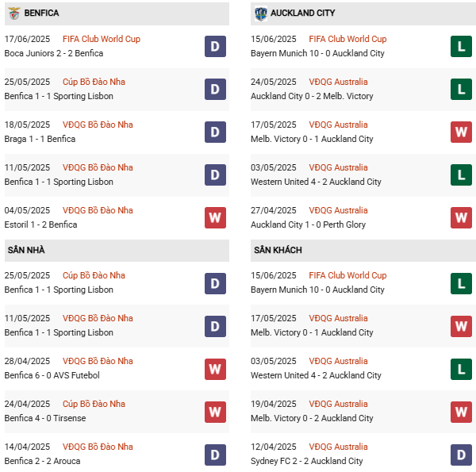Click the Benfica club crest icon
The image size is (476, 472).
(x=13, y=13)
